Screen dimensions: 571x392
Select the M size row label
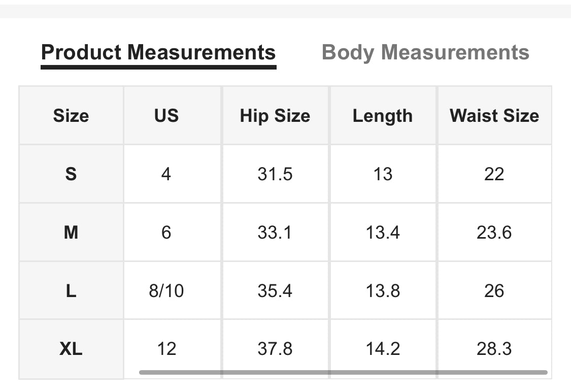[x=71, y=233]
